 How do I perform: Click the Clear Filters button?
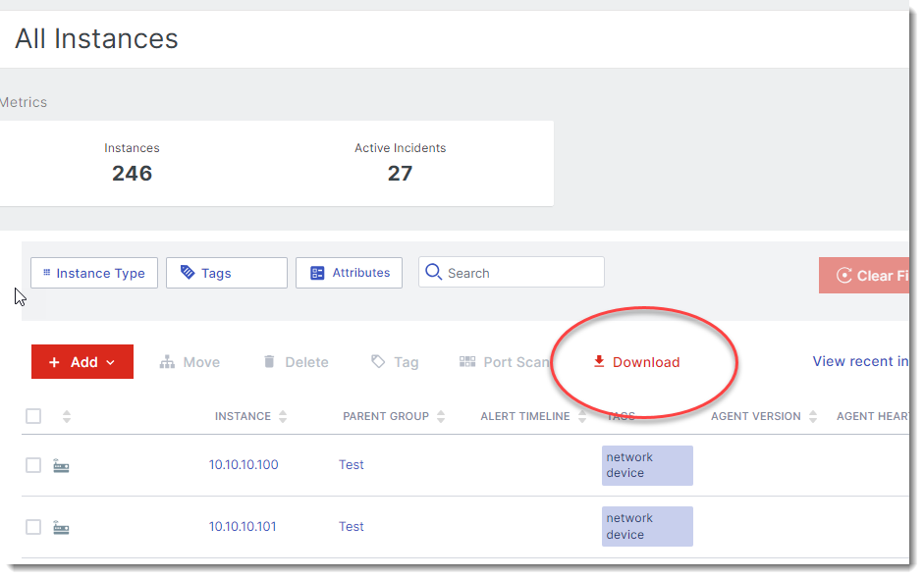point(864,275)
